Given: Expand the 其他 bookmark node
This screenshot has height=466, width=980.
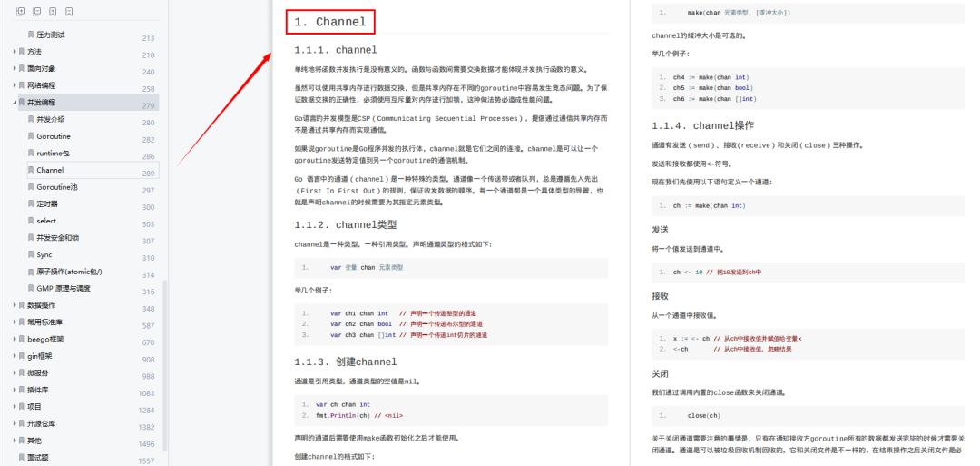Looking at the screenshot, I should click(x=15, y=441).
